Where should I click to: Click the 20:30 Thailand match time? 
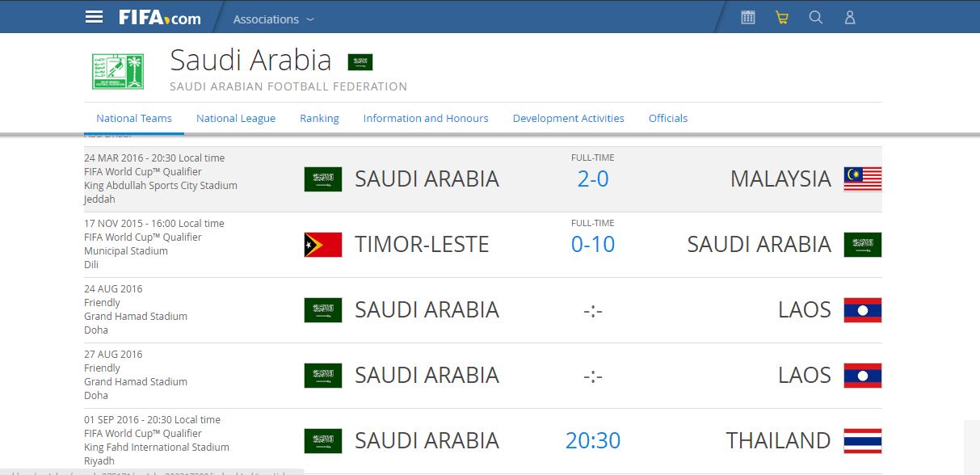tap(593, 440)
